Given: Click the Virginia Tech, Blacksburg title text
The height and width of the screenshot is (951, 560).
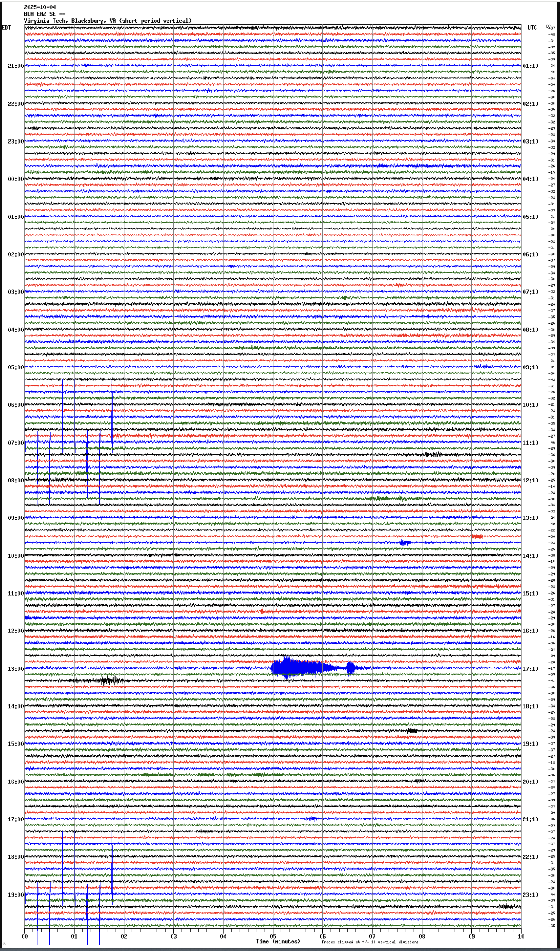Looking at the screenshot, I should pyautogui.click(x=107, y=21).
